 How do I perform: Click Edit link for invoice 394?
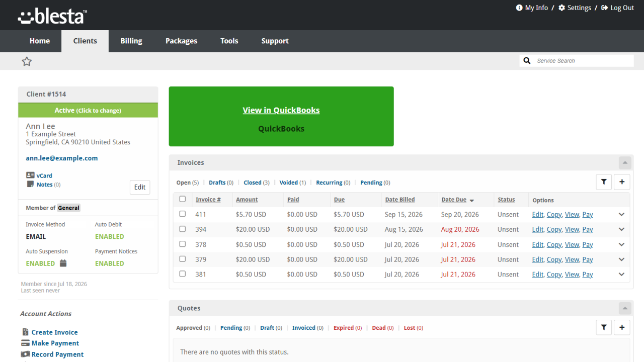click(538, 229)
